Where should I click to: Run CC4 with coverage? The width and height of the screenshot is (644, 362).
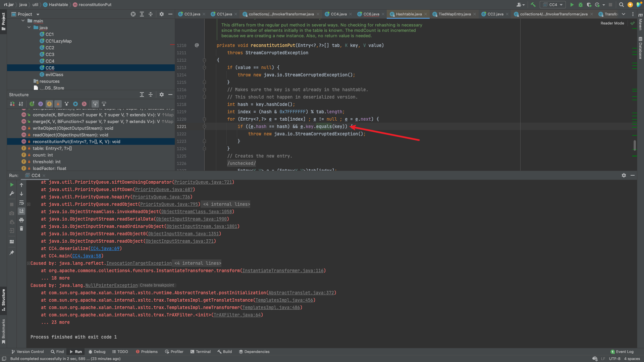(589, 5)
